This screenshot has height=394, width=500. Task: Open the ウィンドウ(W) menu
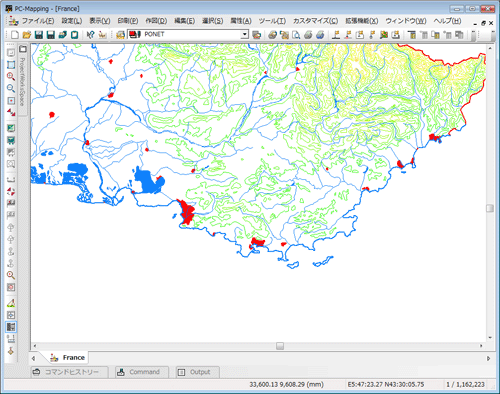[x=406, y=21]
